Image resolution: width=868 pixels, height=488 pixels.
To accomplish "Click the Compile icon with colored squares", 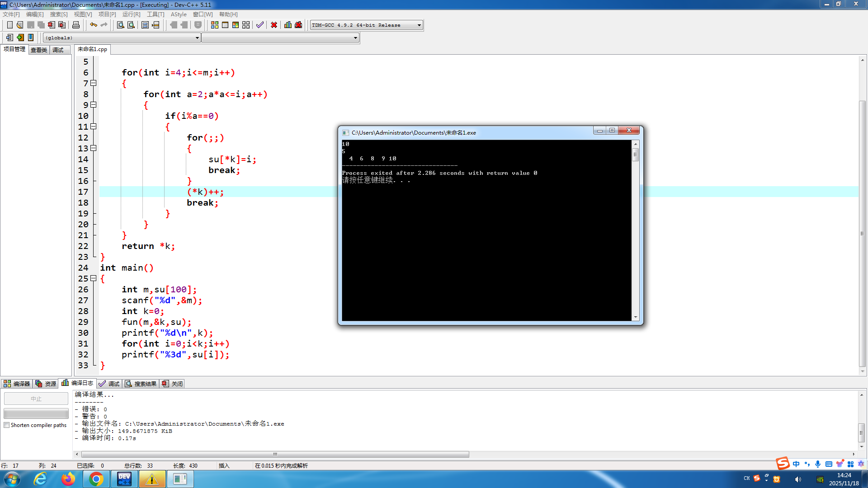I will (215, 25).
